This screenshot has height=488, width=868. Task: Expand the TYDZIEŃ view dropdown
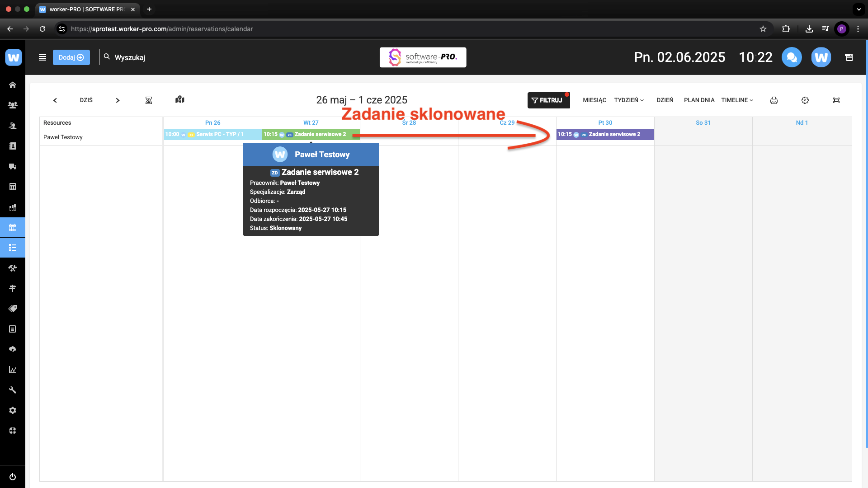[629, 100]
